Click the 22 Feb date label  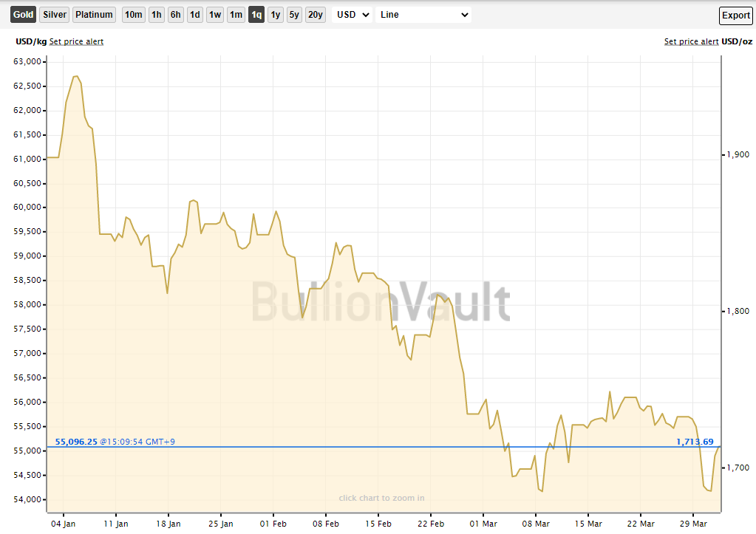[431, 524]
